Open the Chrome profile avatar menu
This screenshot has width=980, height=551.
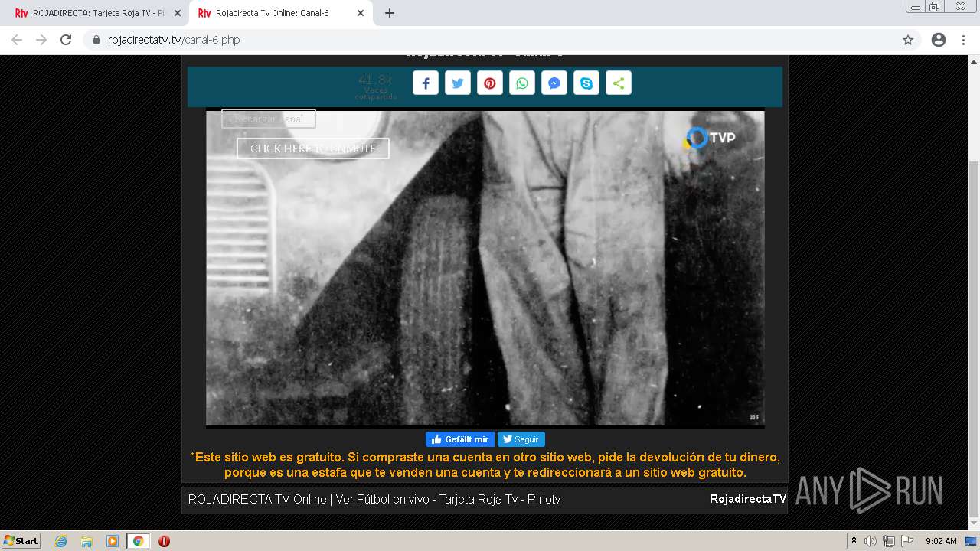tap(939, 40)
